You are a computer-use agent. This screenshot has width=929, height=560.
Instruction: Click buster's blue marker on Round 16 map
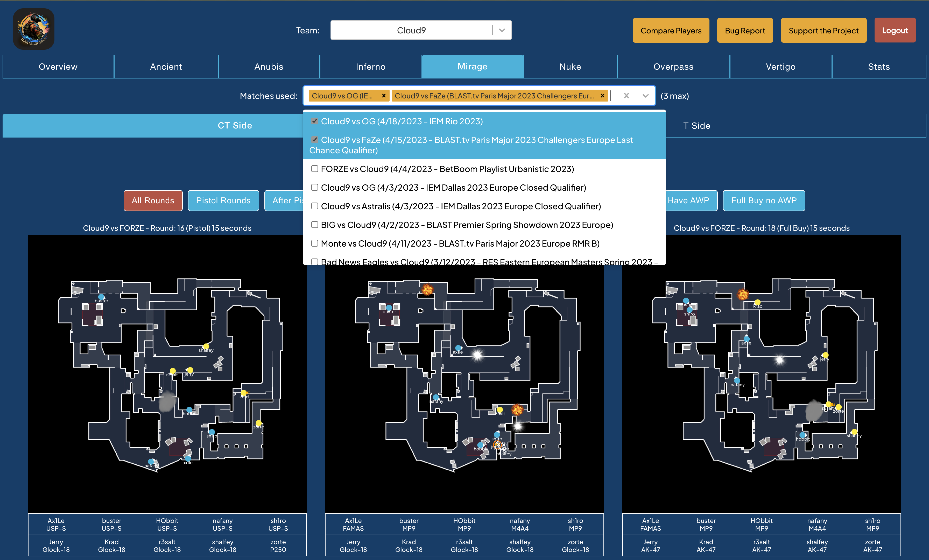point(101,297)
